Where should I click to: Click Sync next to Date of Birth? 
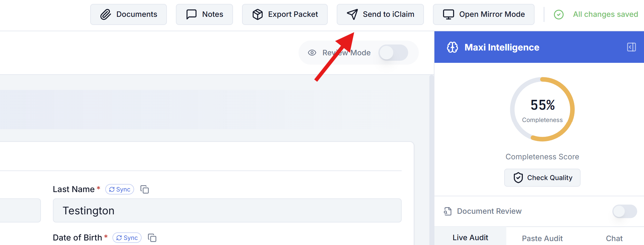(127, 237)
